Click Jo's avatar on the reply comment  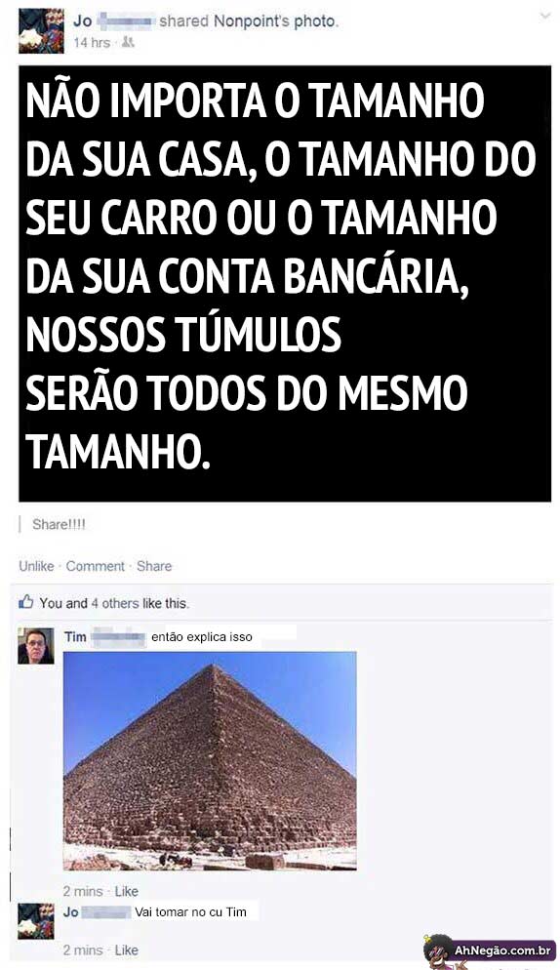[x=36, y=921]
